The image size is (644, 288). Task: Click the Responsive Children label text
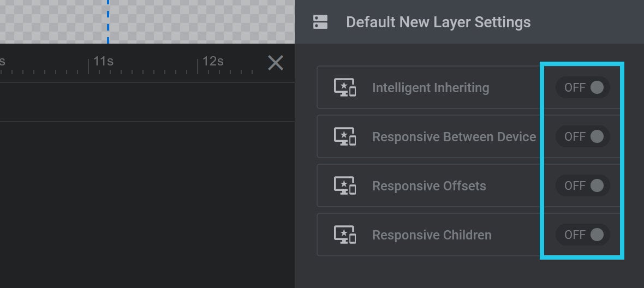(432, 235)
